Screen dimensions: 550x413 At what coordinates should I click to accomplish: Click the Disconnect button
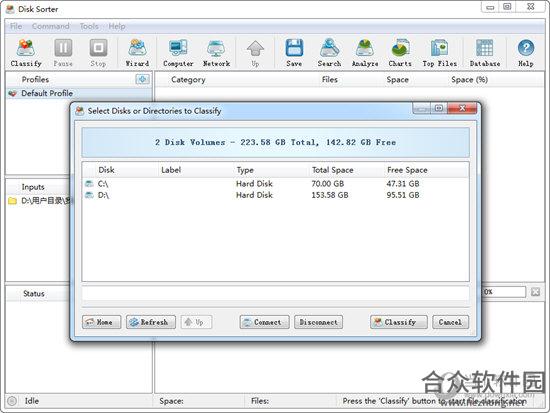pyautogui.click(x=318, y=322)
